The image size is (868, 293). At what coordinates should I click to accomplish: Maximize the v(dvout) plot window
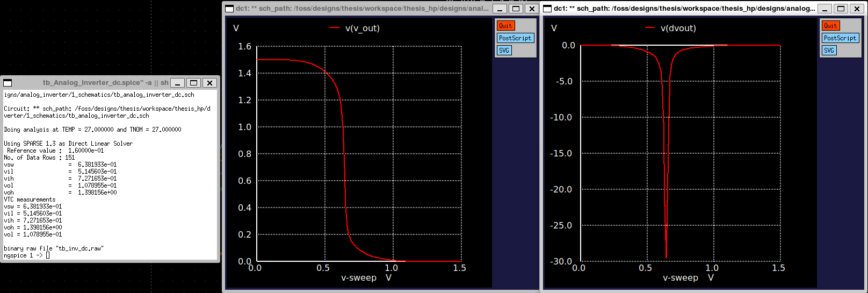(841, 9)
